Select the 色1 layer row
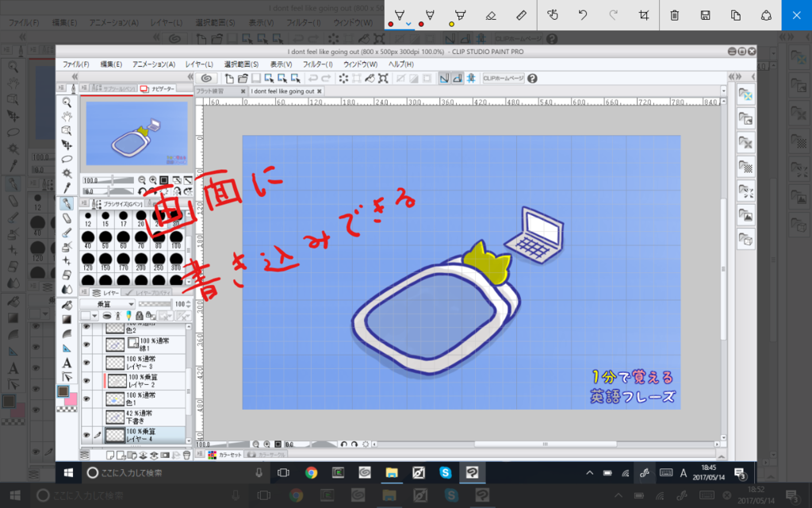Image resolution: width=812 pixels, height=508 pixels. point(133,398)
